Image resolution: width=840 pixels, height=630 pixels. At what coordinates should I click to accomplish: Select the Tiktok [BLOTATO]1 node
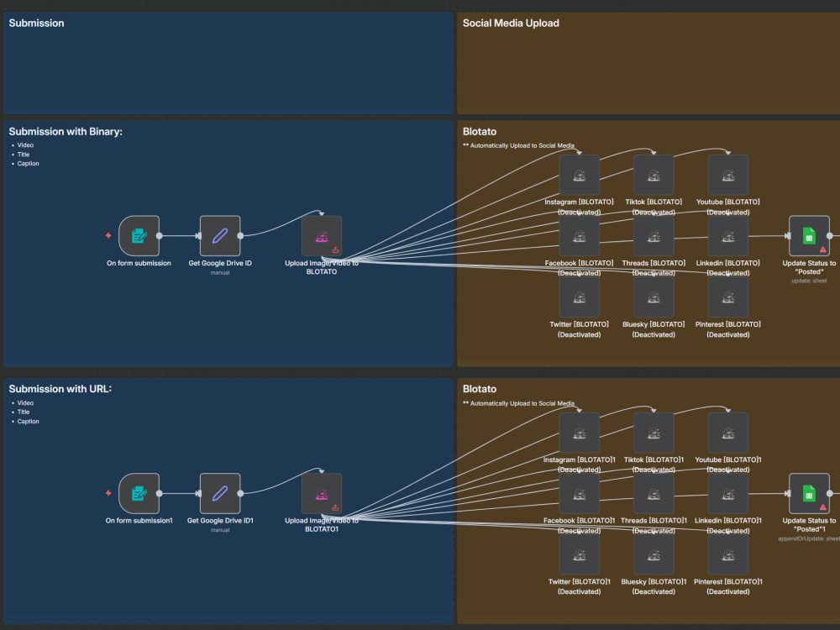tap(654, 433)
